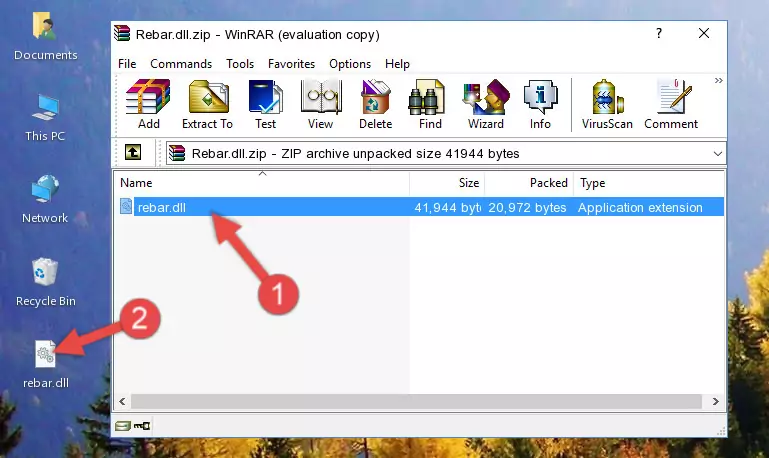Click the Extract To toolbar icon

tap(207, 104)
